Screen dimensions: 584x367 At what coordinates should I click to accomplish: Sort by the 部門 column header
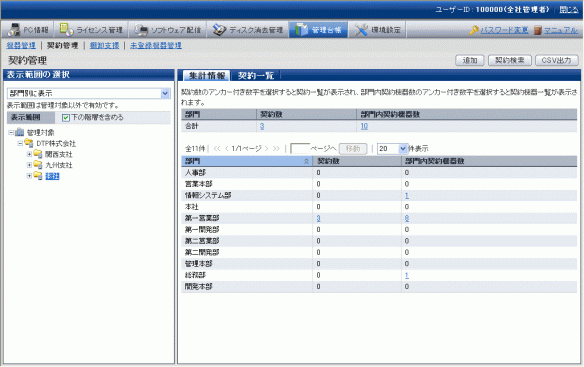point(247,161)
